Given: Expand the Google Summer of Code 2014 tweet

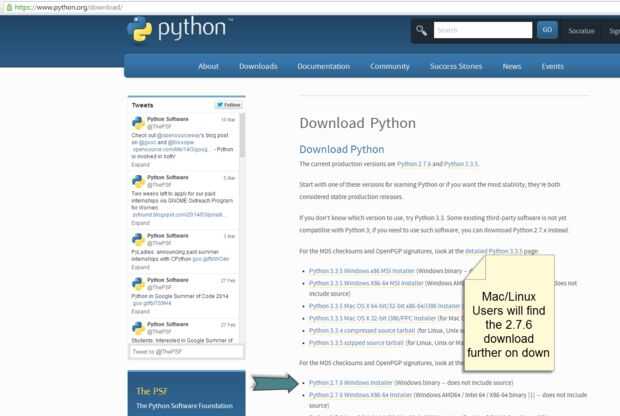Looking at the screenshot, I should click(x=140, y=312).
